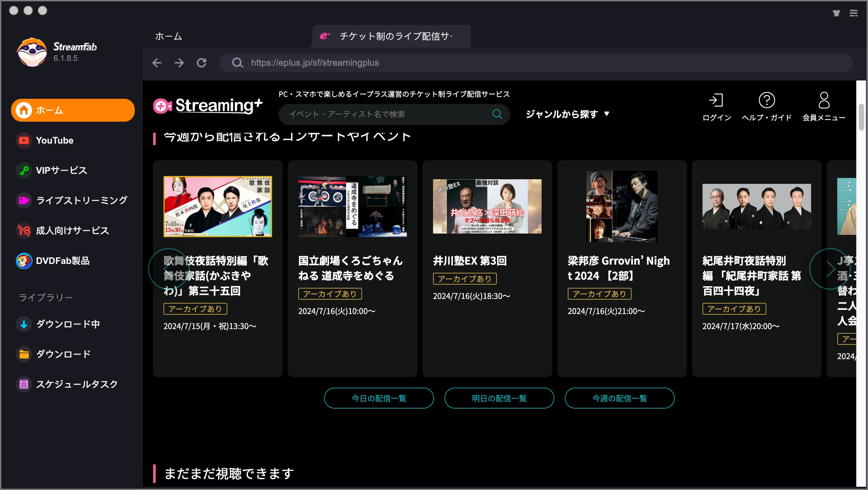Image resolution: width=868 pixels, height=490 pixels.
Task: Open the 梁邦彦 Grrovin' Night thumbnail
Action: (622, 206)
